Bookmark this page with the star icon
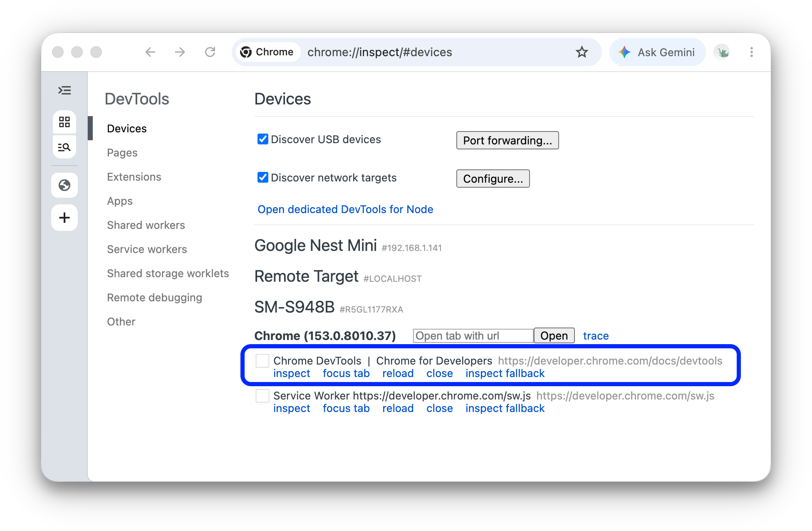Screen dimensions: 812x531 pyautogui.click(x=582, y=52)
